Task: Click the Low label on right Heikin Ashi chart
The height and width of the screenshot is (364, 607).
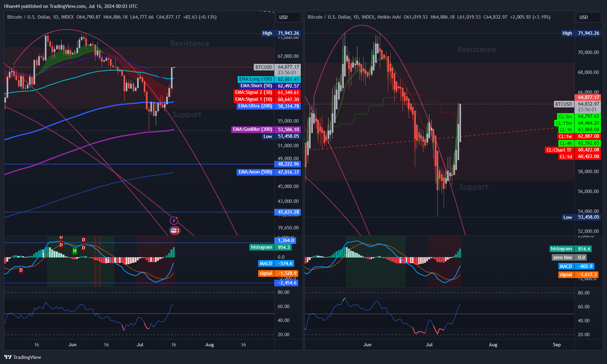Action: [581, 217]
